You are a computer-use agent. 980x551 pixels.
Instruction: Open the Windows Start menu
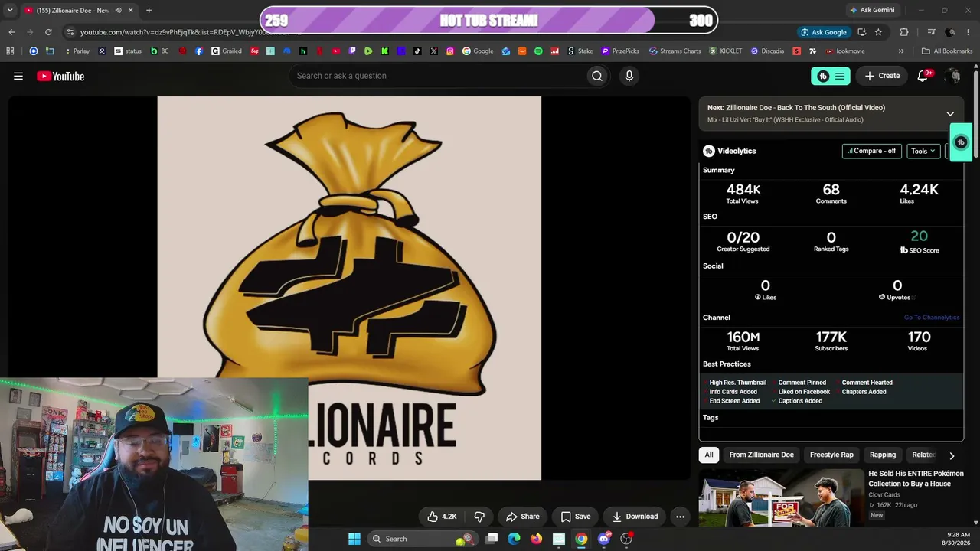354,539
